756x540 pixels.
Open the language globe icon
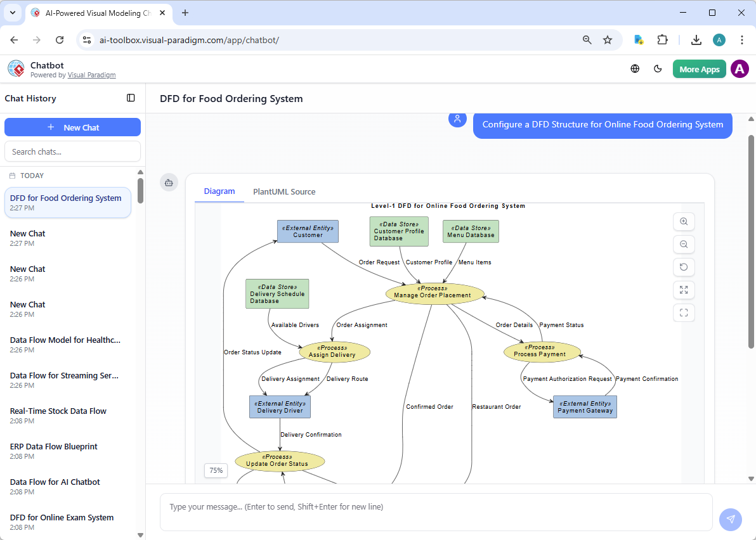635,68
